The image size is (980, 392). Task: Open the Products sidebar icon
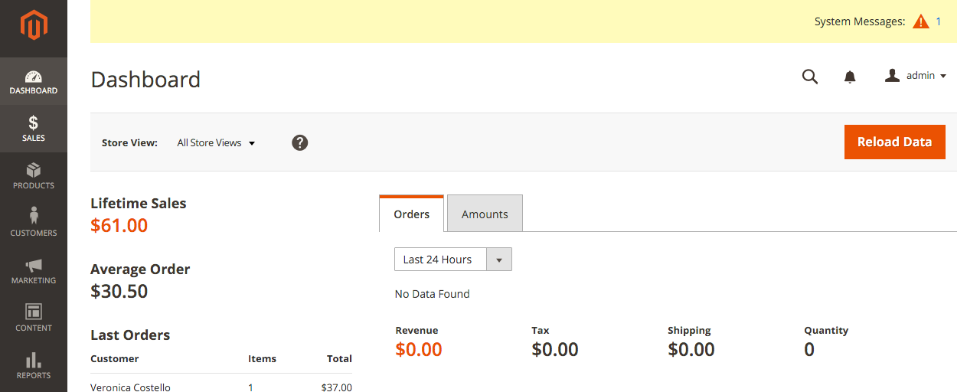[x=34, y=170]
